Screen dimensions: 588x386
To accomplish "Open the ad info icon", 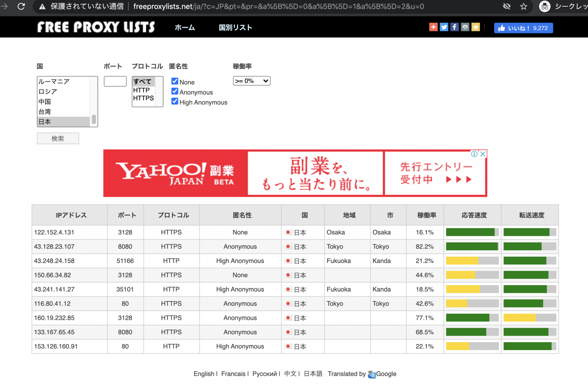I will pyautogui.click(x=474, y=154).
